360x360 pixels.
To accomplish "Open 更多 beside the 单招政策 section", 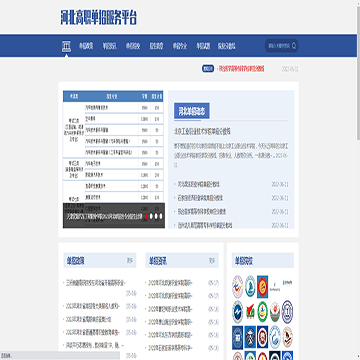I will click(129, 260).
